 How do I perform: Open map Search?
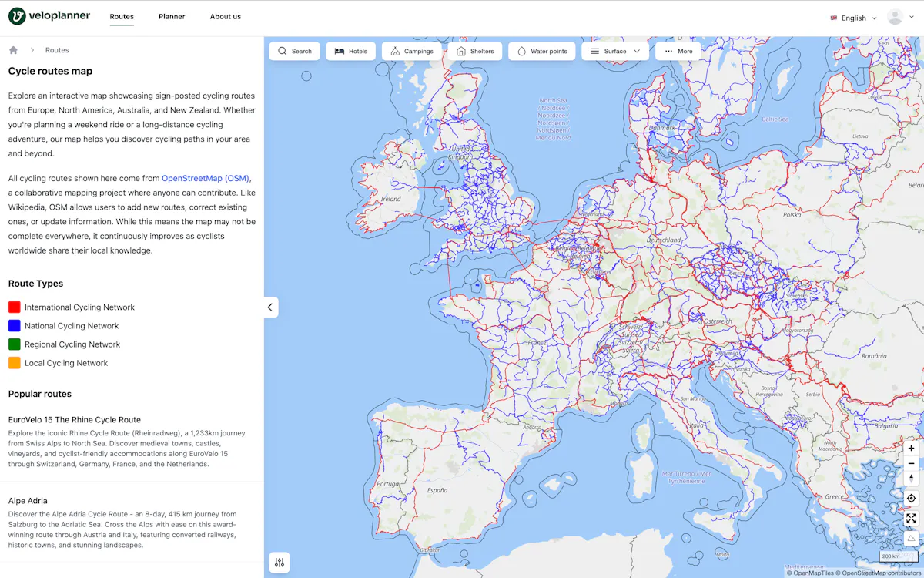(x=295, y=52)
